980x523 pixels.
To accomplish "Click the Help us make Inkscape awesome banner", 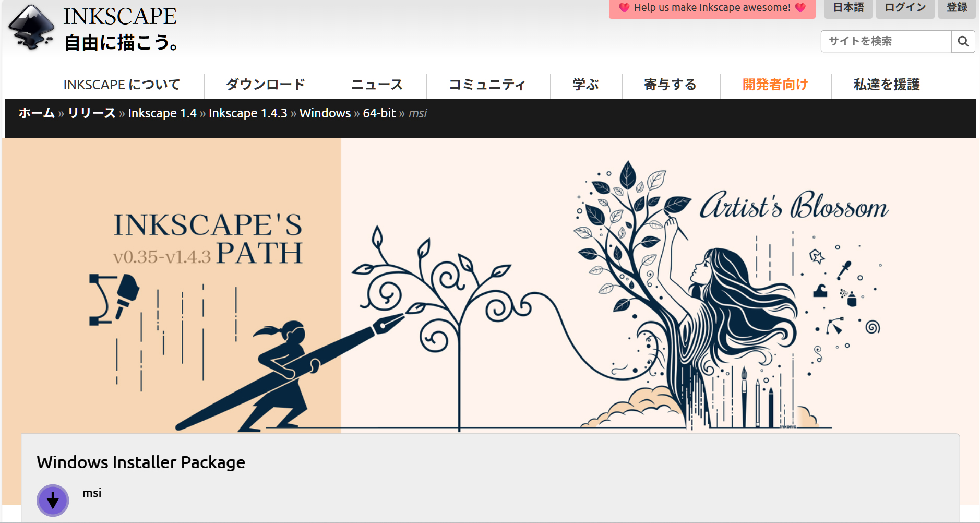I will click(x=712, y=8).
